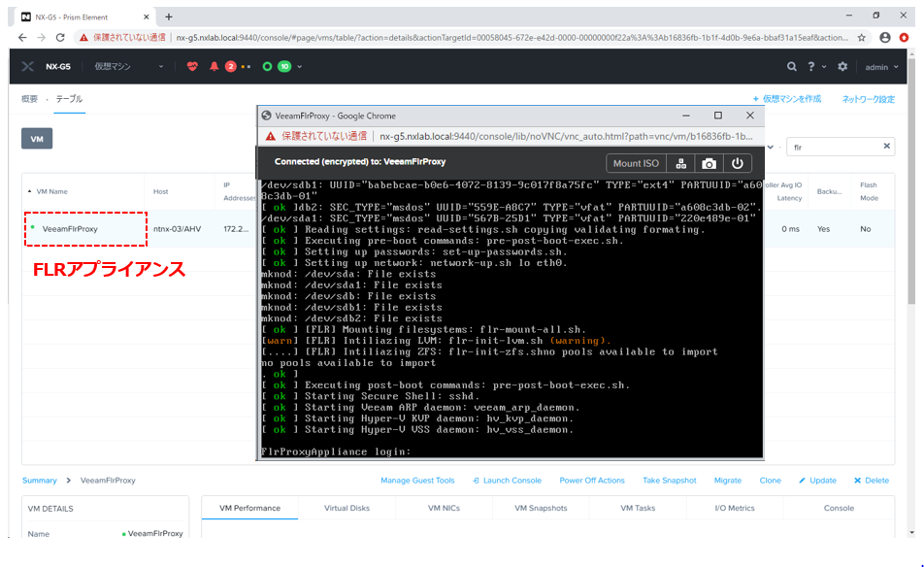Click the Clone action
This screenshot has width=924, height=567.
771,481
